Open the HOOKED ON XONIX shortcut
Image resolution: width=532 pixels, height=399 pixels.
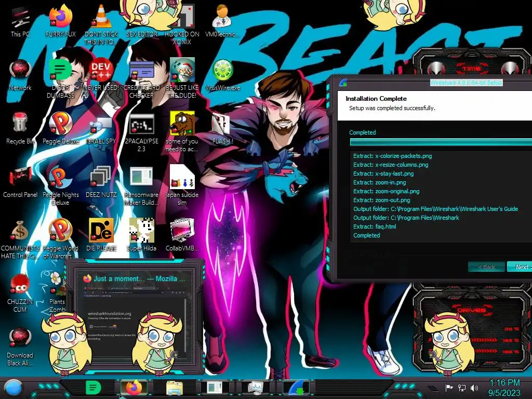click(182, 24)
